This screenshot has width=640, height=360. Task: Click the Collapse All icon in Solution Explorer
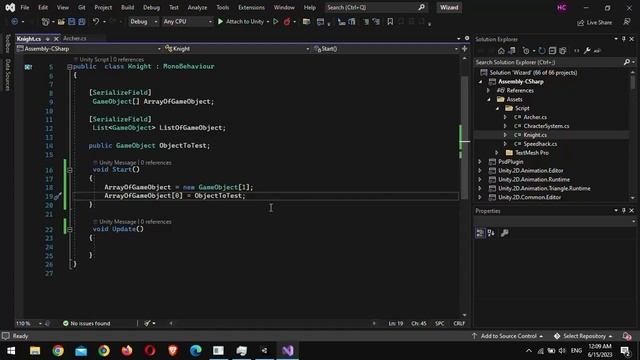[552, 51]
